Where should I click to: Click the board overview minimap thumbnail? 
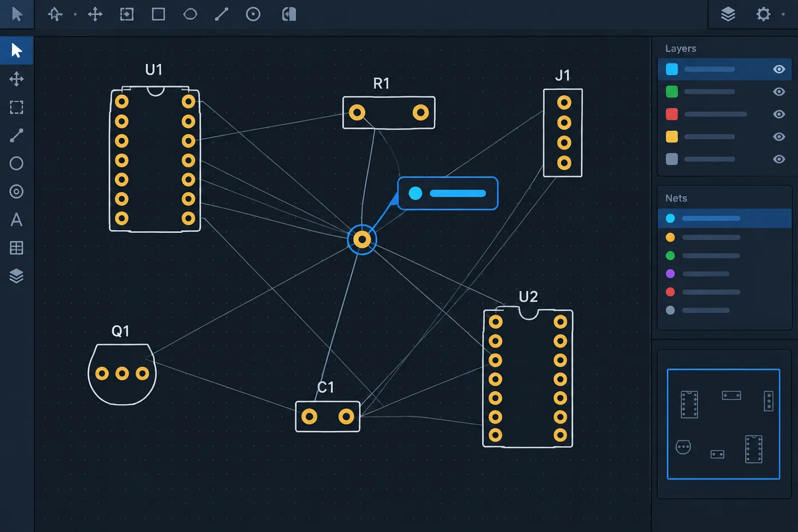[724, 424]
